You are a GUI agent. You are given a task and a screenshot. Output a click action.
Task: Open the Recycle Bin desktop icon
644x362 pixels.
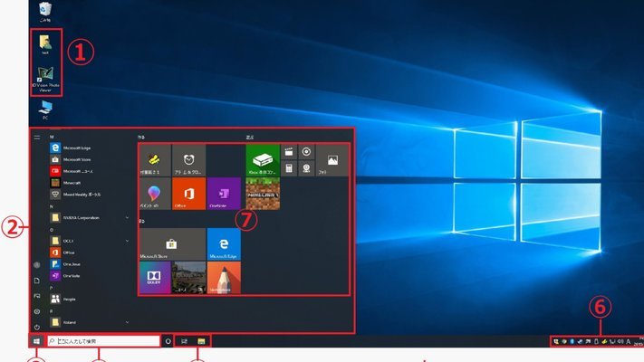[45, 12]
